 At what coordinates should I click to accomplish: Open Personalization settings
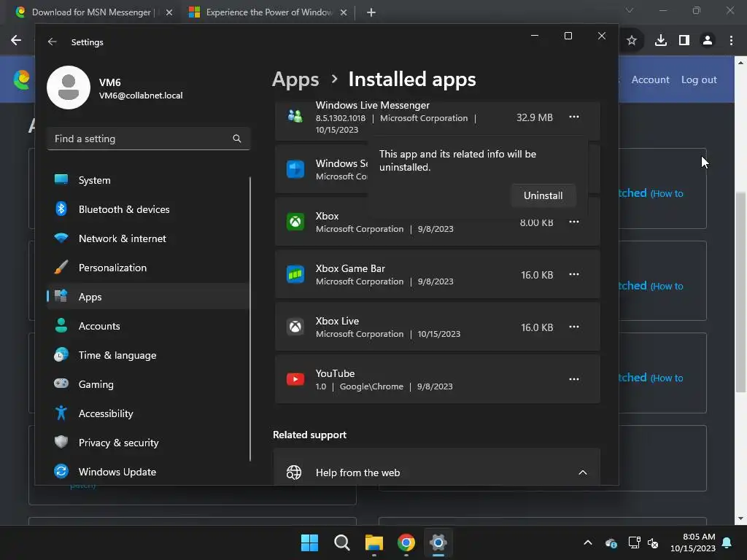coord(149,268)
